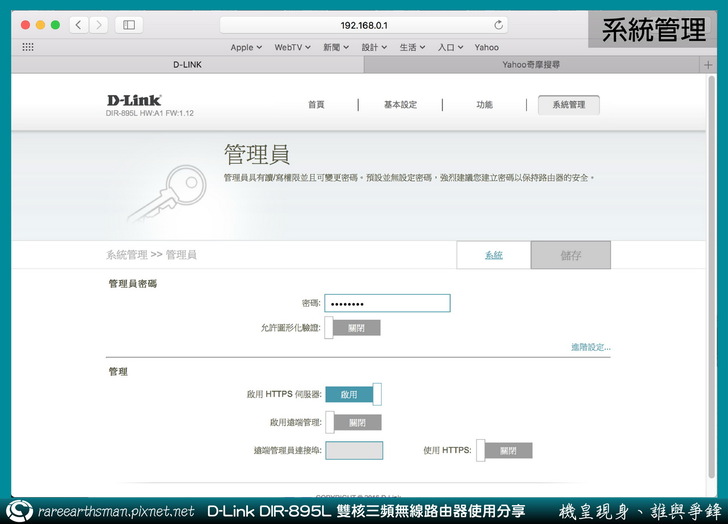Open the 基本設定 navigation menu
The height and width of the screenshot is (524, 728).
click(400, 104)
